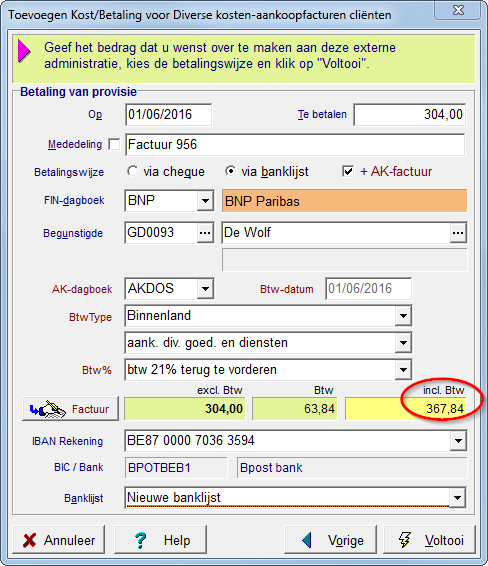The height and width of the screenshot is (566, 488).
Task: Click the Vorige back arrow button
Action: pos(330,540)
